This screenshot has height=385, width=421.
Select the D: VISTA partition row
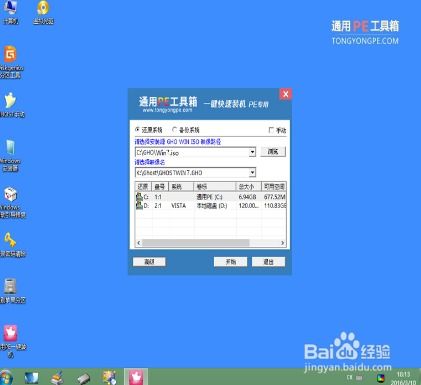click(x=210, y=206)
